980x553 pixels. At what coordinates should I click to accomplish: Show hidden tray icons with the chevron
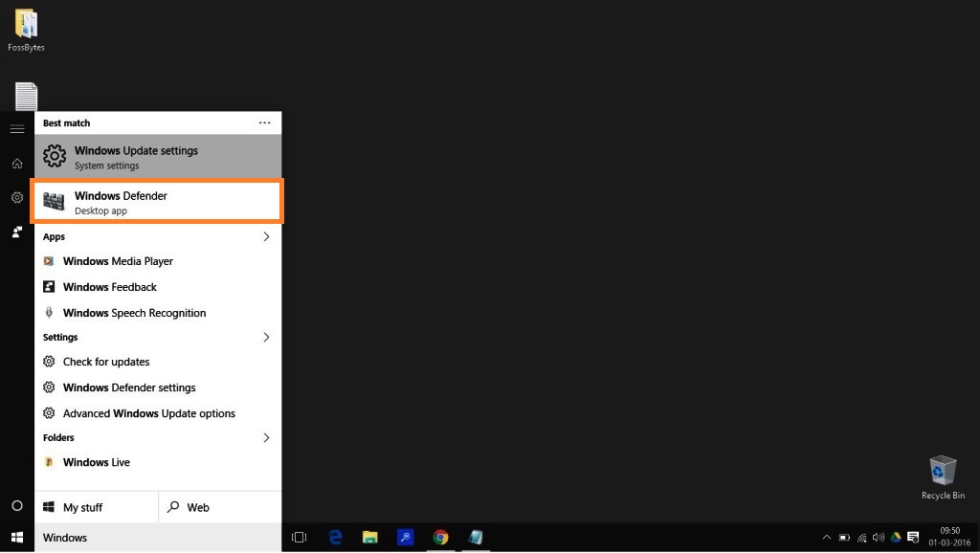coord(826,538)
